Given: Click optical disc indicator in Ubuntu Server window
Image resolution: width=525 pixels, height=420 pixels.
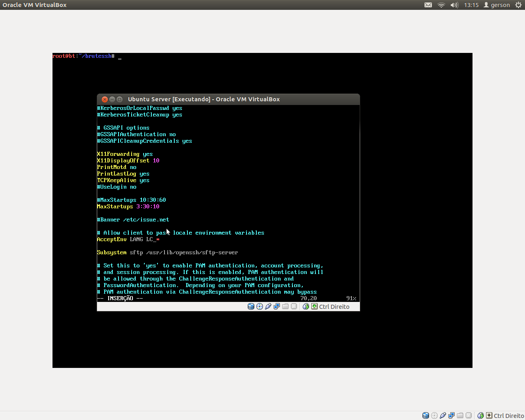Looking at the screenshot, I should pos(260,306).
